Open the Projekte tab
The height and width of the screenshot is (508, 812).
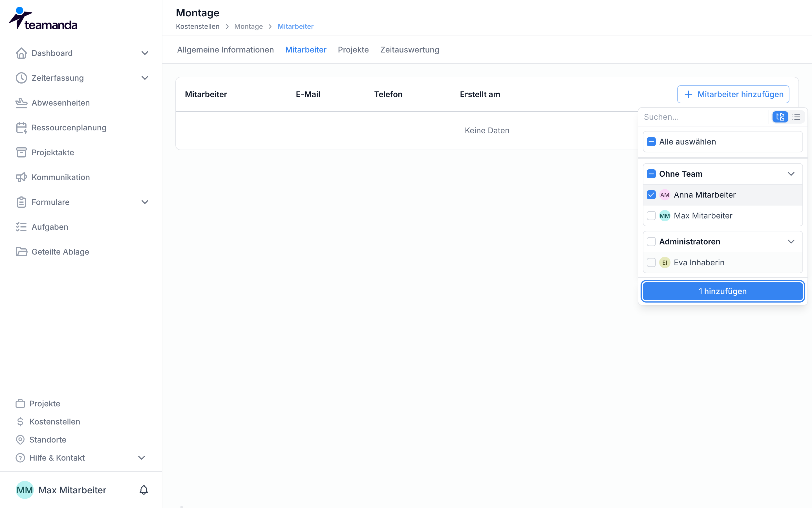[353, 50]
